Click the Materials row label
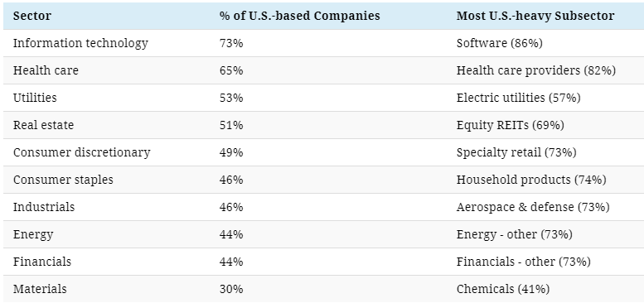The image size is (644, 303). click(x=40, y=289)
